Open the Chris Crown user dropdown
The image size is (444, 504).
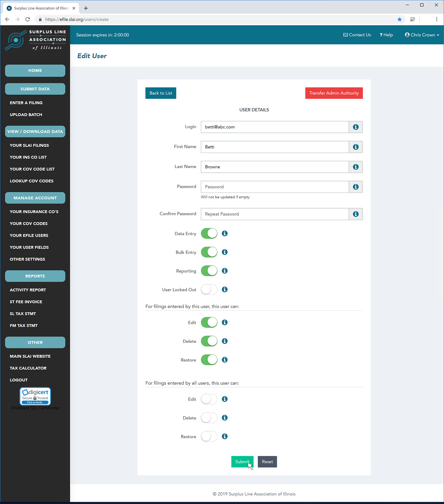(x=422, y=35)
